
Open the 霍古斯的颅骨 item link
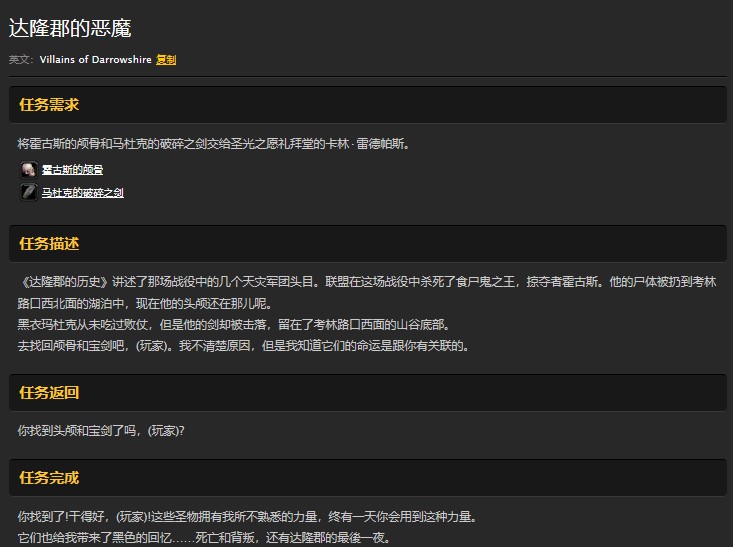coord(72,170)
